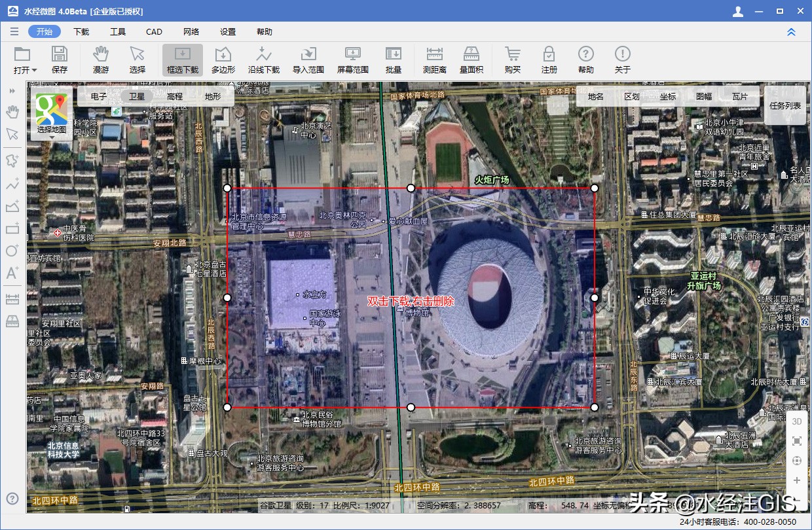Open the Settings (设置) tab

click(228, 31)
